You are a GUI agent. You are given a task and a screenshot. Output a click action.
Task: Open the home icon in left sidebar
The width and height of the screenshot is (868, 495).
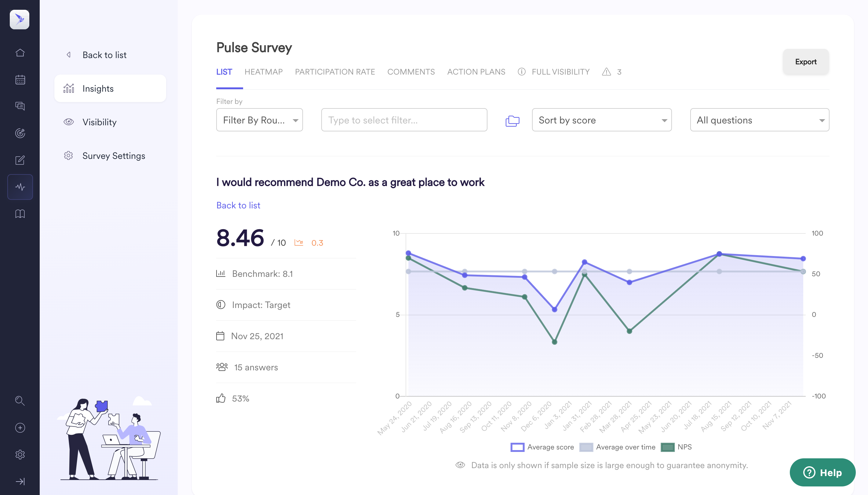pyautogui.click(x=20, y=53)
